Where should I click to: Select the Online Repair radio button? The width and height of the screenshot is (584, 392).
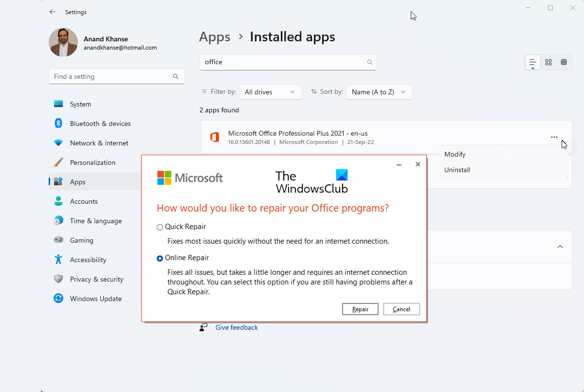coord(160,258)
